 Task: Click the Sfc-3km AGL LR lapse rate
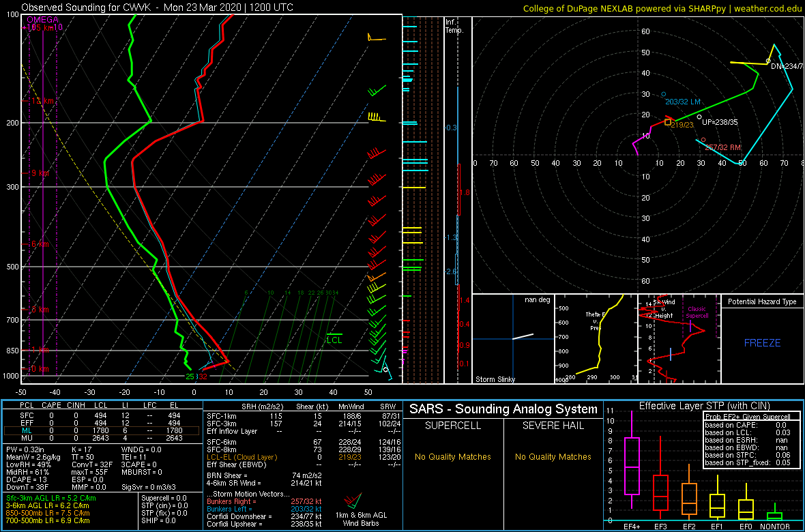(x=51, y=498)
